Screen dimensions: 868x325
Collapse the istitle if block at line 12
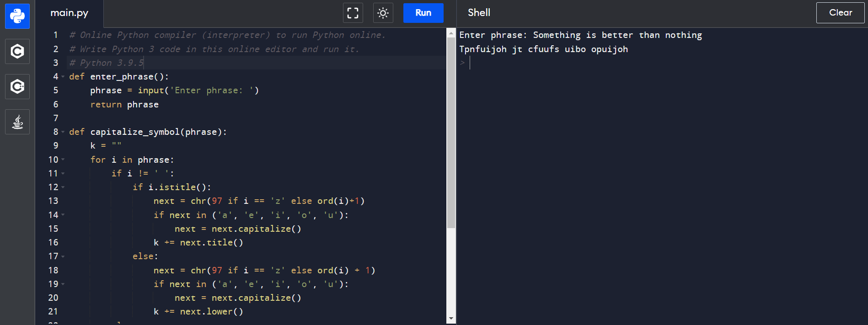pos(63,187)
